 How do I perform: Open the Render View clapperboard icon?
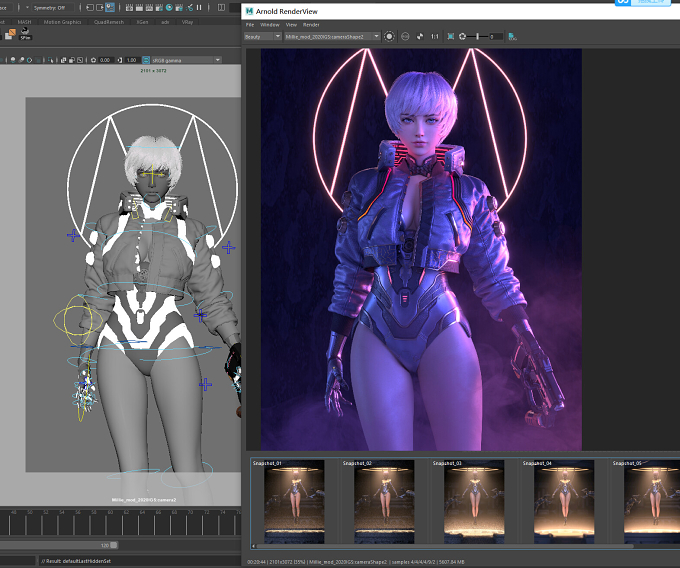129,8
